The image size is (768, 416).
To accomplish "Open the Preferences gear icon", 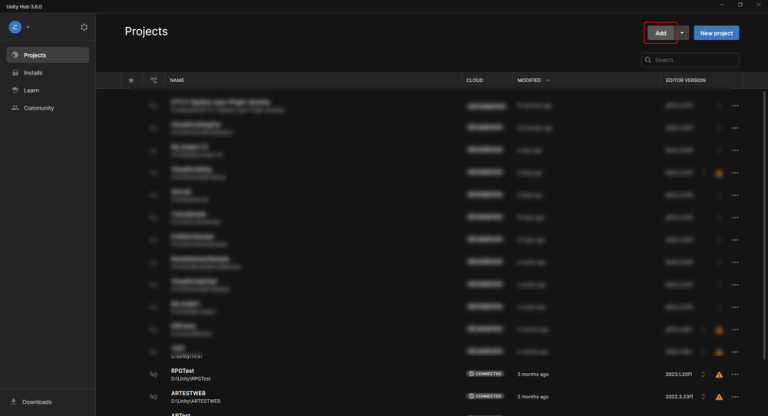I will 84,27.
